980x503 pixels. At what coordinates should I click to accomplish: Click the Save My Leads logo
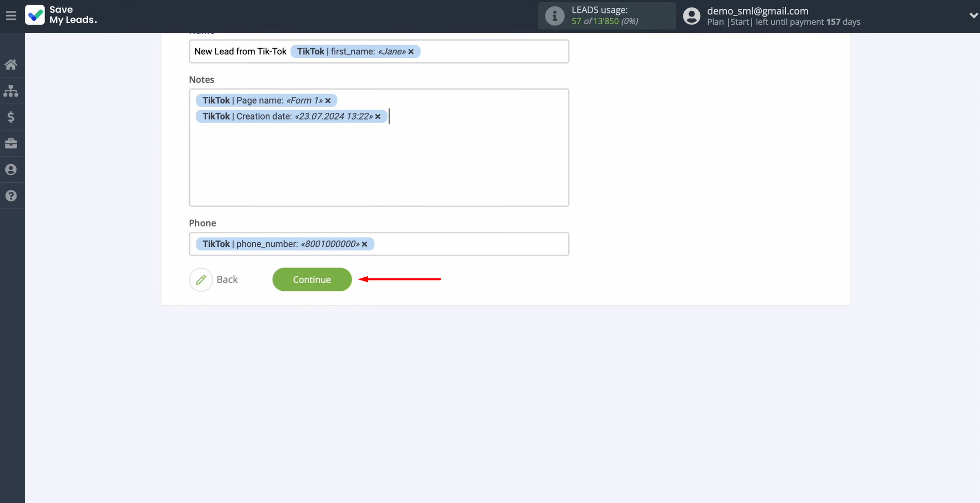(x=61, y=15)
